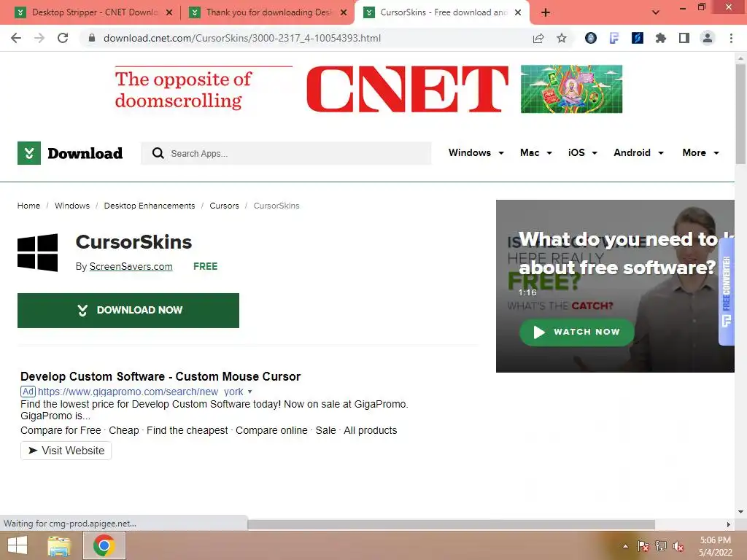Viewport: 747px width, 560px height.
Task: Open the ad URL dropdown arrow
Action: (249, 392)
